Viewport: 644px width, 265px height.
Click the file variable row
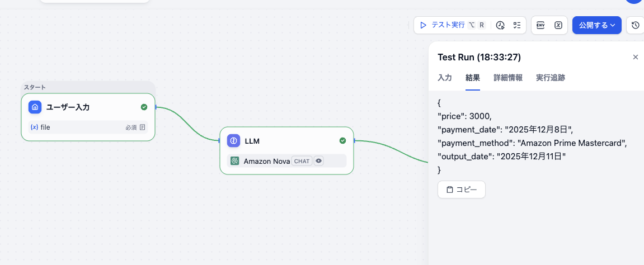click(x=88, y=127)
